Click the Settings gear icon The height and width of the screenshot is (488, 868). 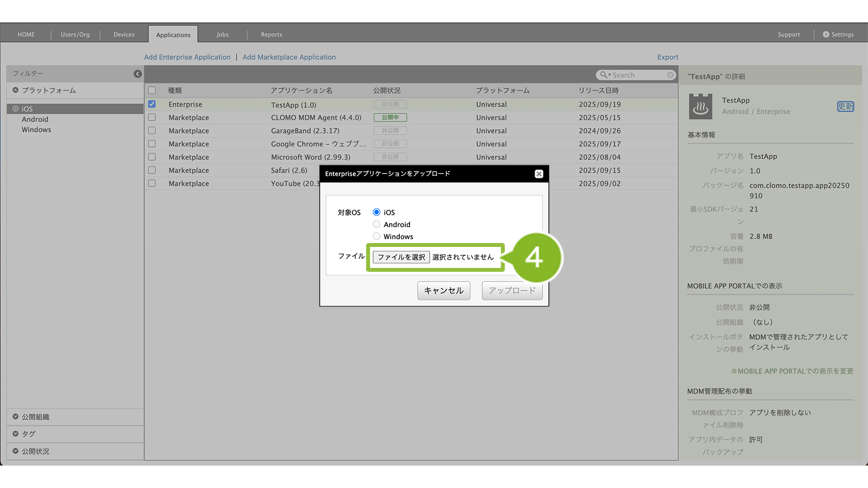point(826,35)
